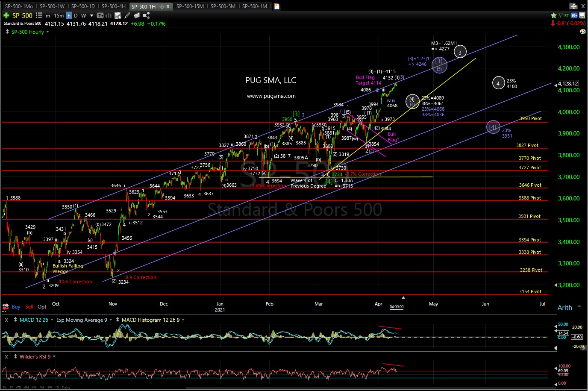Switch to the SP-500-4H tab
The image size is (588, 391).
pos(114,6)
